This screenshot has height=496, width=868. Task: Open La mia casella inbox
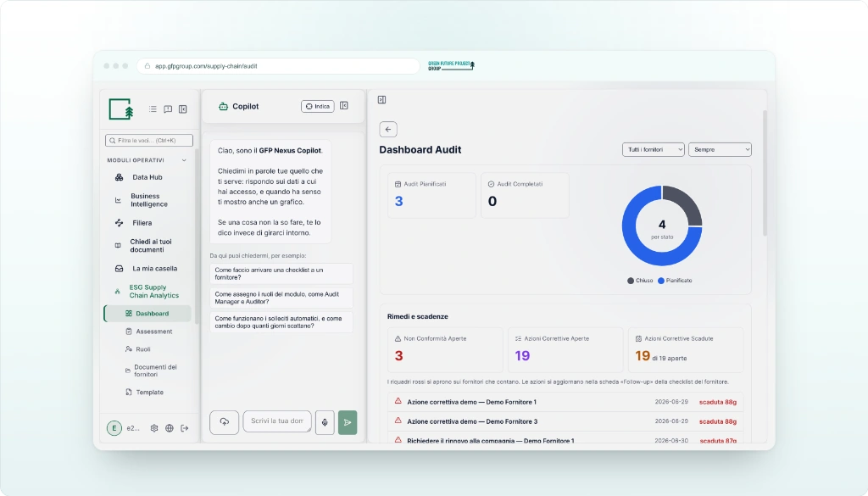pos(147,269)
